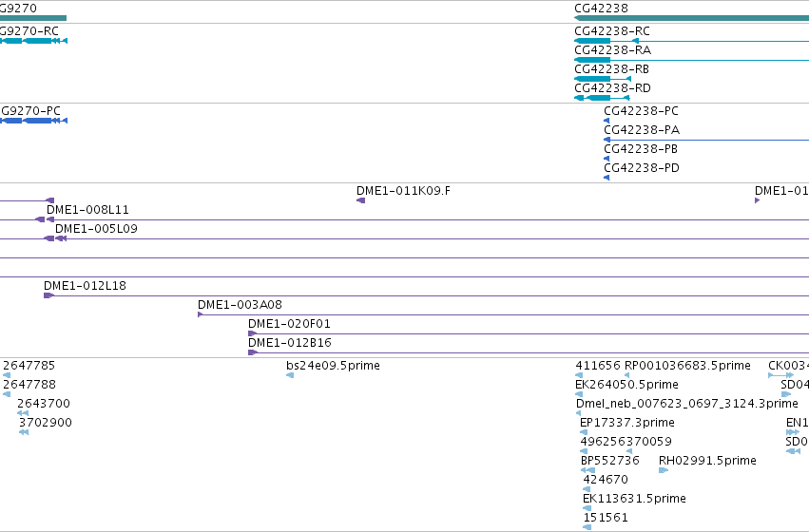This screenshot has width=809, height=532.
Task: Select the DME1-003A08 feature label
Action: point(240,305)
